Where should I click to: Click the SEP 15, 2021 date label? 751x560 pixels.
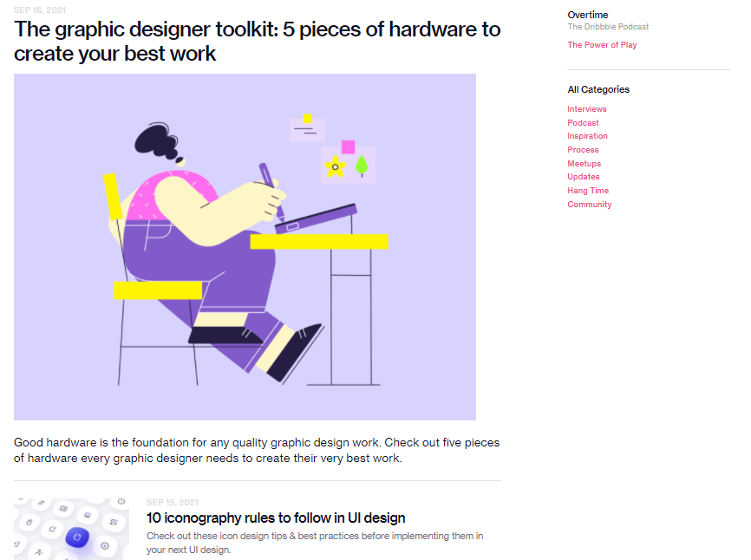click(170, 501)
